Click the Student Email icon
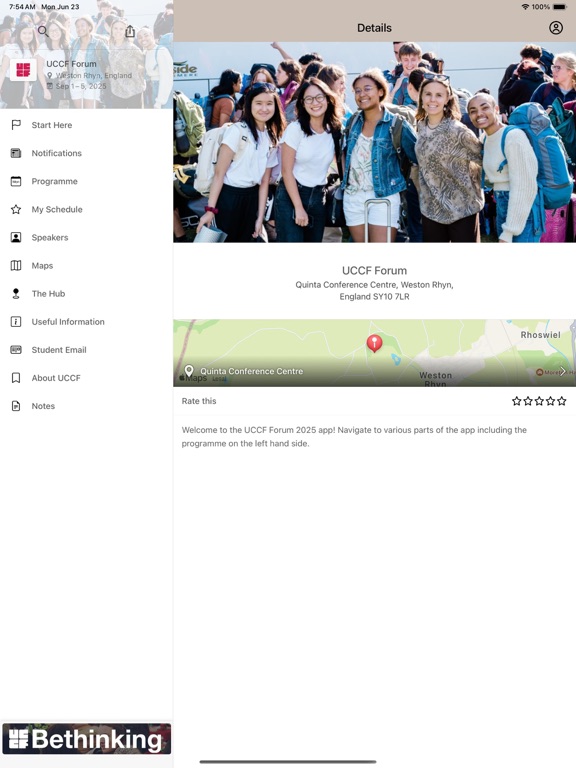This screenshot has height=768, width=576. click(16, 350)
